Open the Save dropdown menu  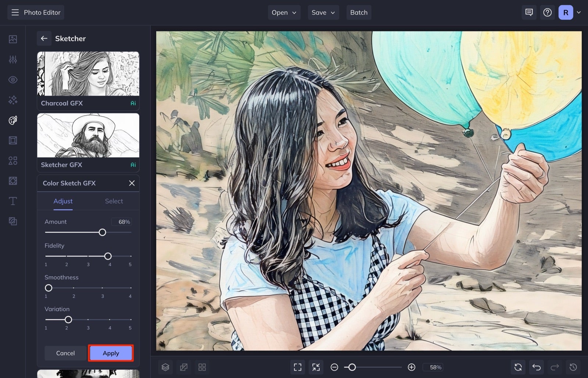coord(323,12)
